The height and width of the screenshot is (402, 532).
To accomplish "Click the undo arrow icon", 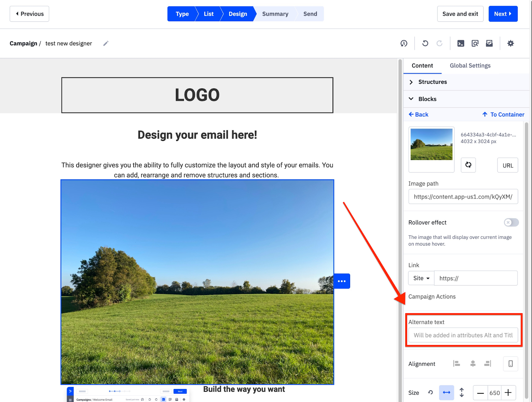I will (425, 44).
